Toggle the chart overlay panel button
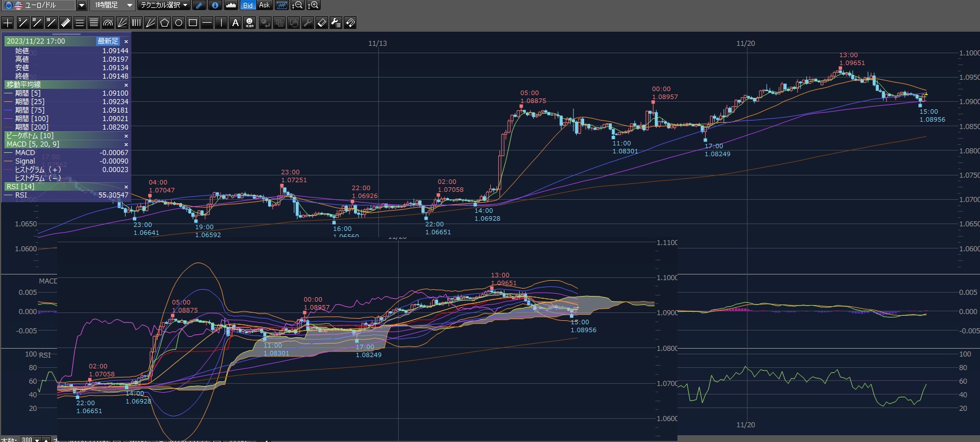 [x=282, y=5]
